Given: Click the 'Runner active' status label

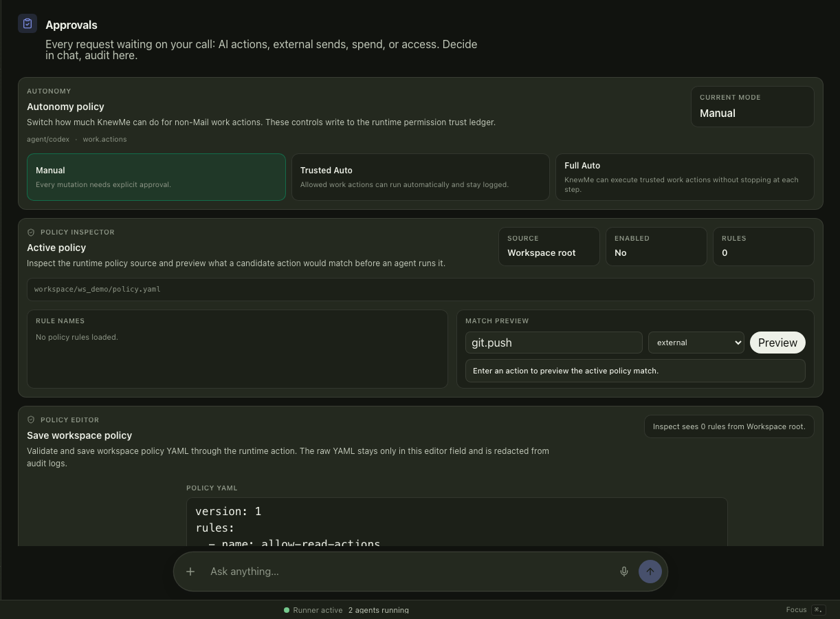Looking at the screenshot, I should [x=318, y=610].
